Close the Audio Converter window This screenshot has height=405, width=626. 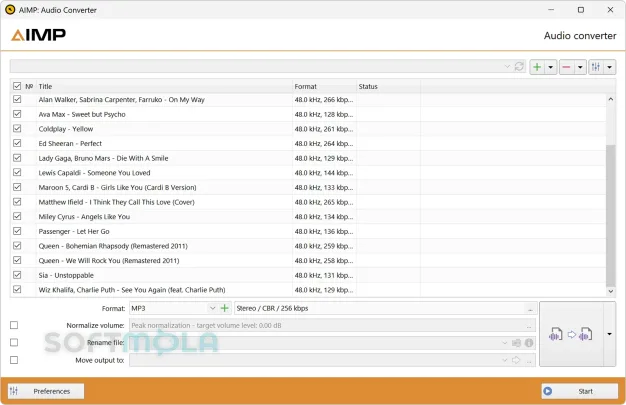click(610, 10)
